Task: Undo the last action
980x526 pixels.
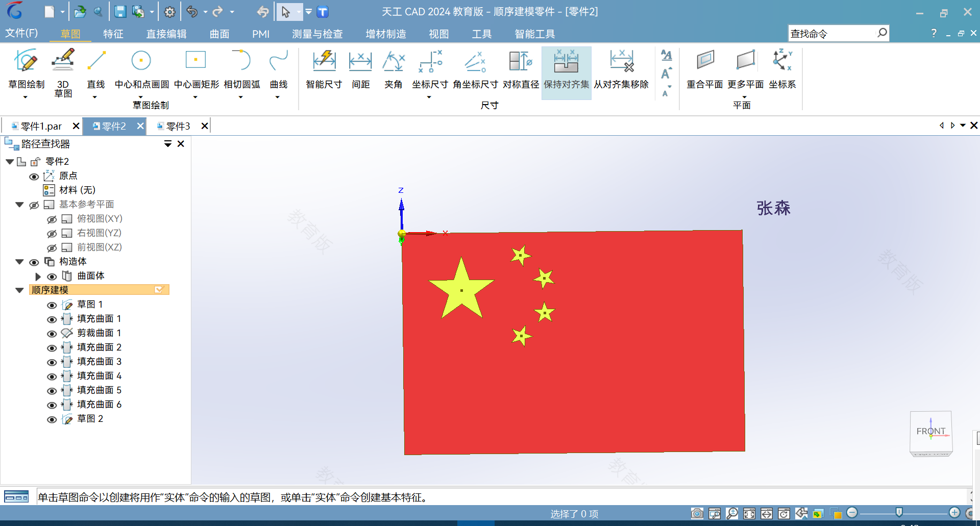Action: [x=192, y=12]
